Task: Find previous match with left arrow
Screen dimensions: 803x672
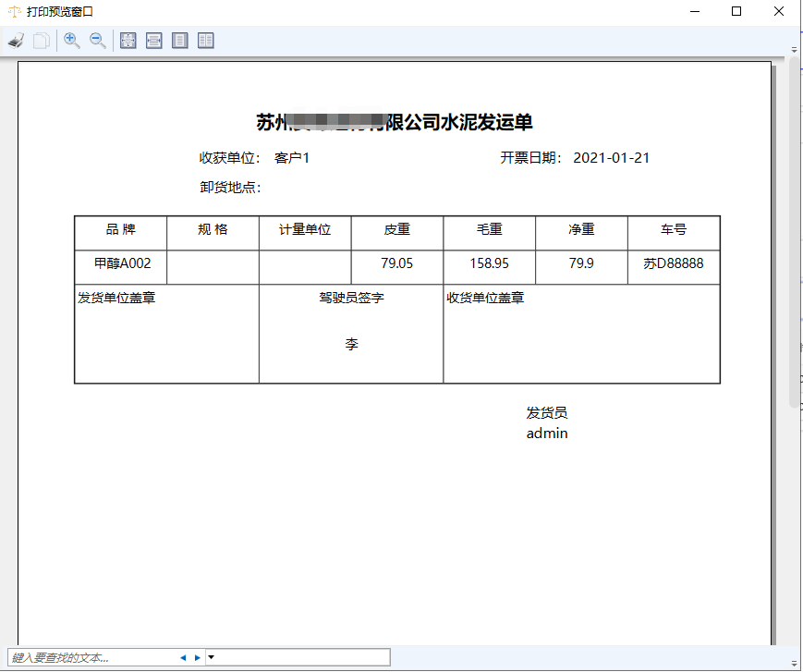Action: click(183, 657)
